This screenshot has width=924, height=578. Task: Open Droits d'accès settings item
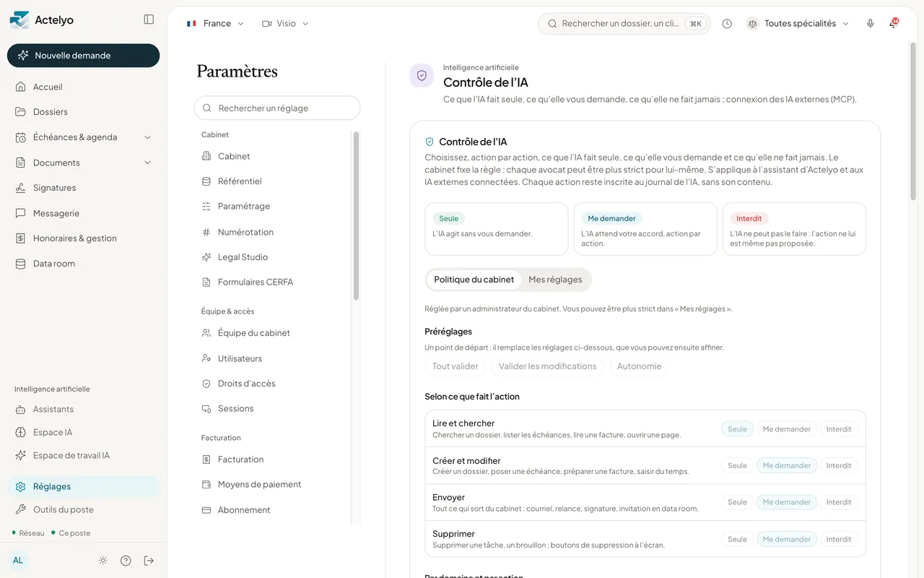273,384
